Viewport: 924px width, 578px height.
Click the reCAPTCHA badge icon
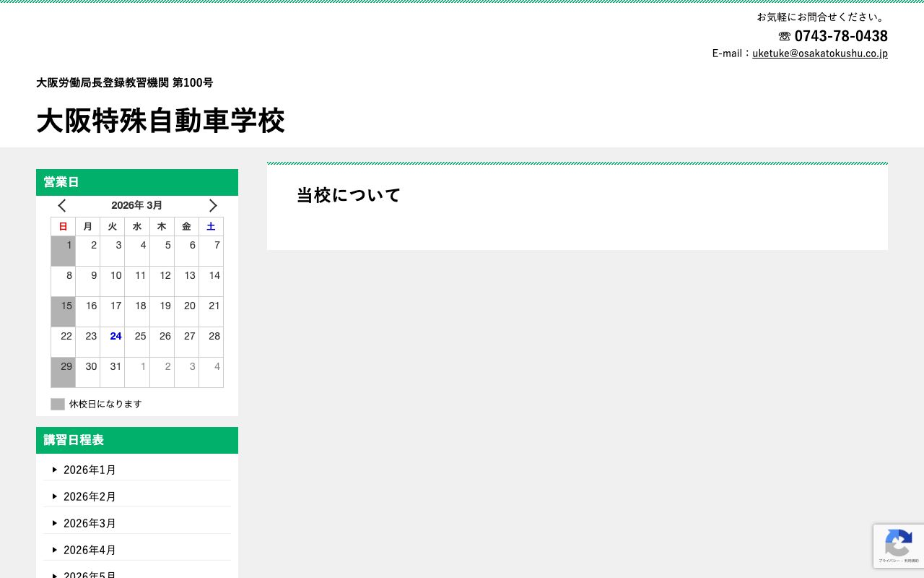coord(899,542)
